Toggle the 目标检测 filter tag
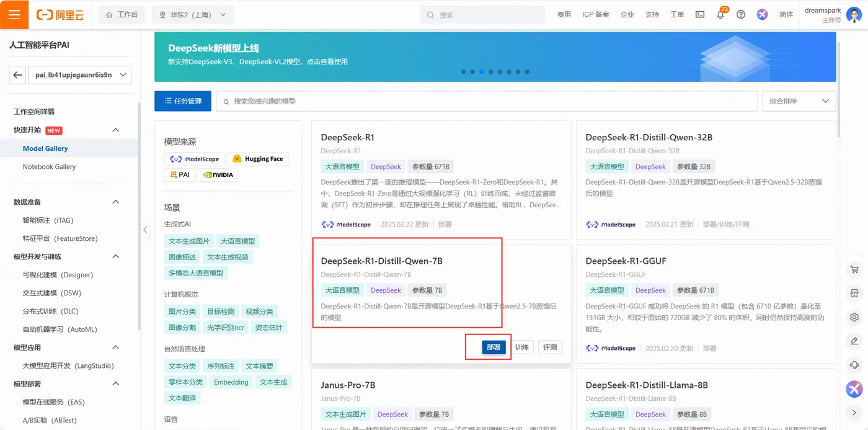The image size is (868, 430). click(x=221, y=311)
